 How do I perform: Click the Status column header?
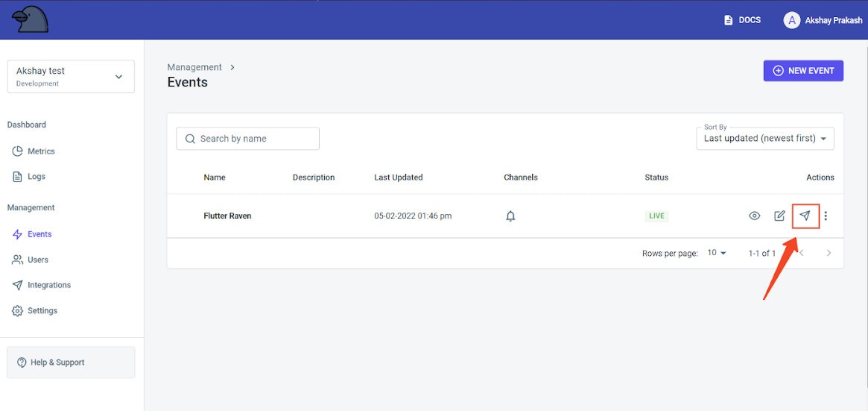coord(656,178)
